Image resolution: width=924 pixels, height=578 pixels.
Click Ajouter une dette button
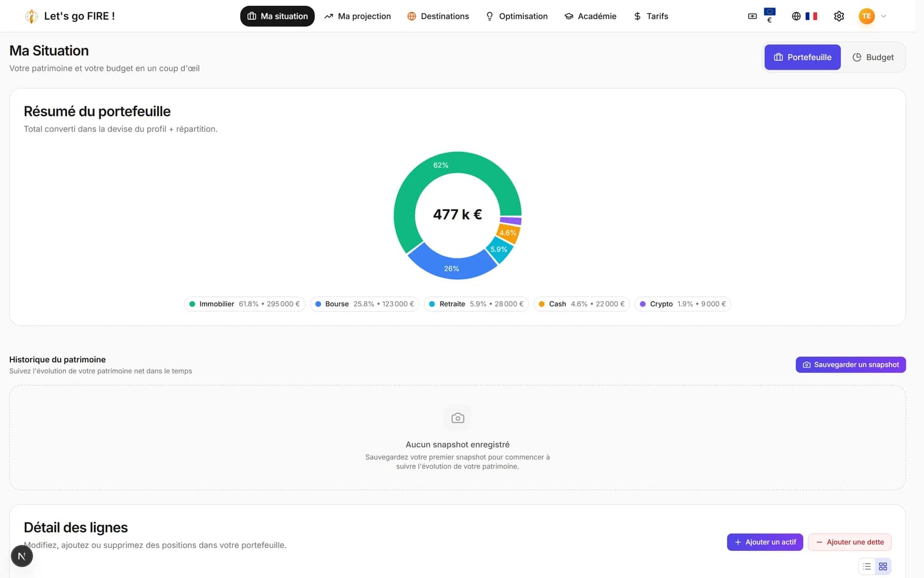pyautogui.click(x=850, y=542)
